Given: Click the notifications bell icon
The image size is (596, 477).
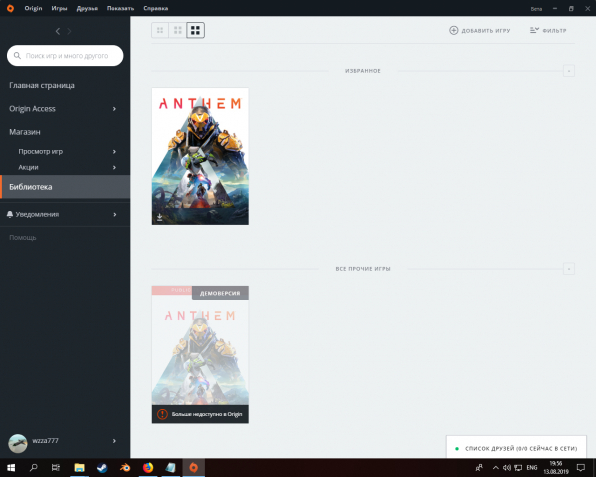Looking at the screenshot, I should [10, 214].
